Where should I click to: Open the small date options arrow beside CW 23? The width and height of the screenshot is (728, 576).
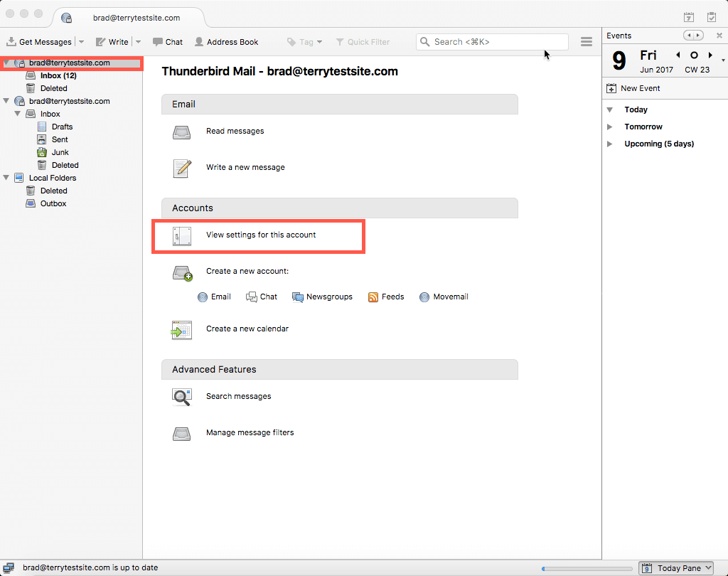(723, 60)
